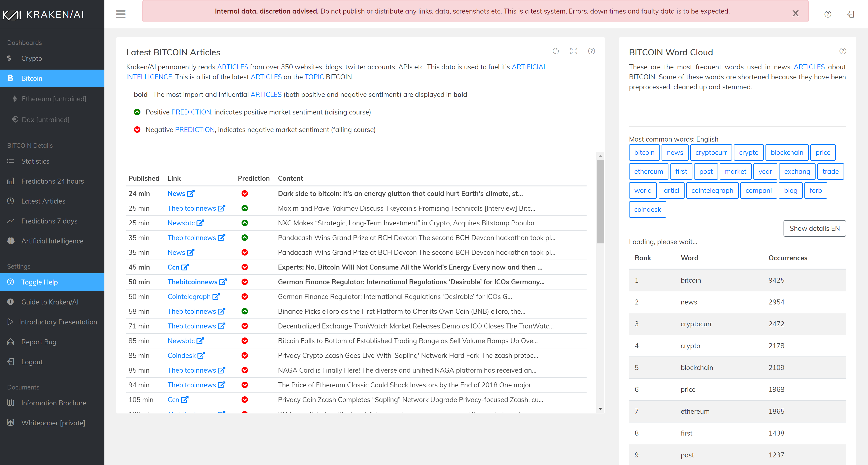
Task: Open the Cointelegraph article link
Action: pos(189,296)
